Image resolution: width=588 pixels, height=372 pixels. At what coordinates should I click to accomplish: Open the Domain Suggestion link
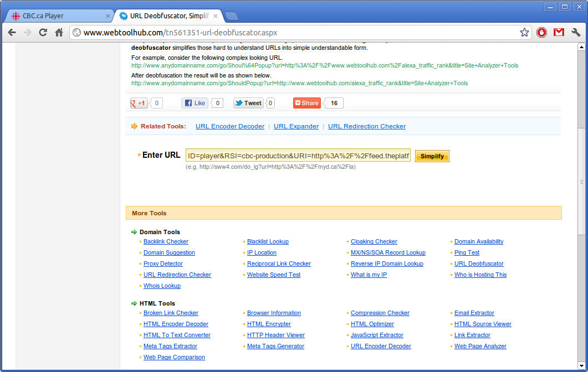[169, 252]
